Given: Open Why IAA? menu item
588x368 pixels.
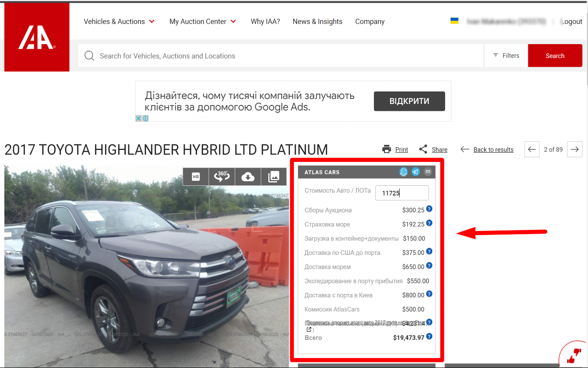Looking at the screenshot, I should coord(265,21).
